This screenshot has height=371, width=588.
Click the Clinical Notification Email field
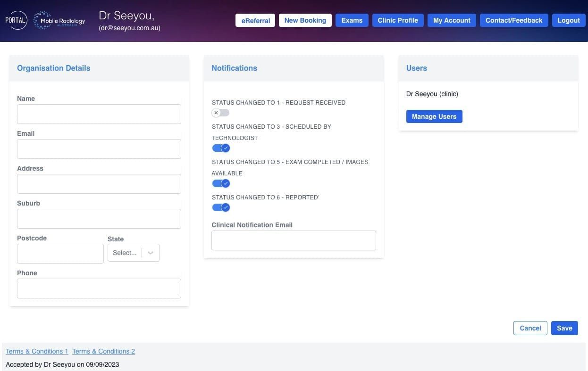click(x=294, y=240)
